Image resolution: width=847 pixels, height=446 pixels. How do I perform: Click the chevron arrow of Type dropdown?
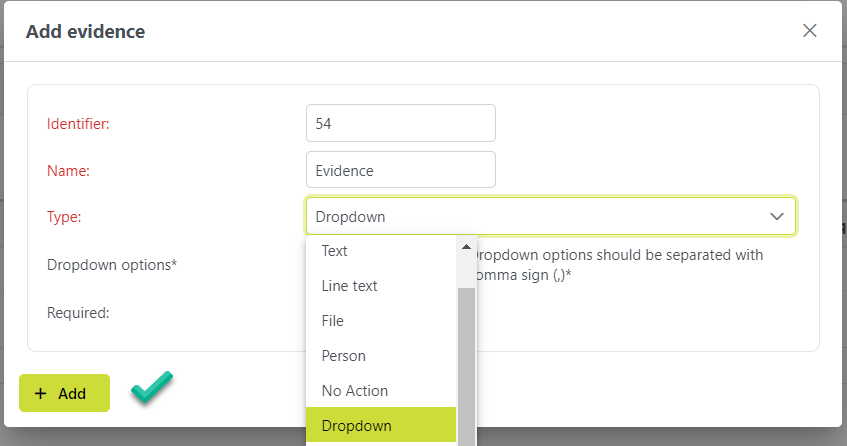point(776,216)
